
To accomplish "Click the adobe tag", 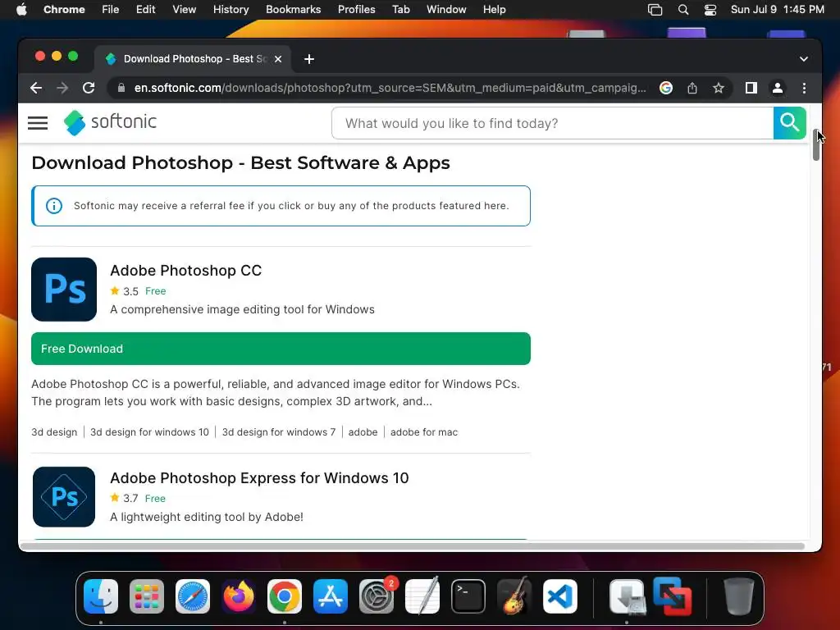I will pyautogui.click(x=363, y=431).
